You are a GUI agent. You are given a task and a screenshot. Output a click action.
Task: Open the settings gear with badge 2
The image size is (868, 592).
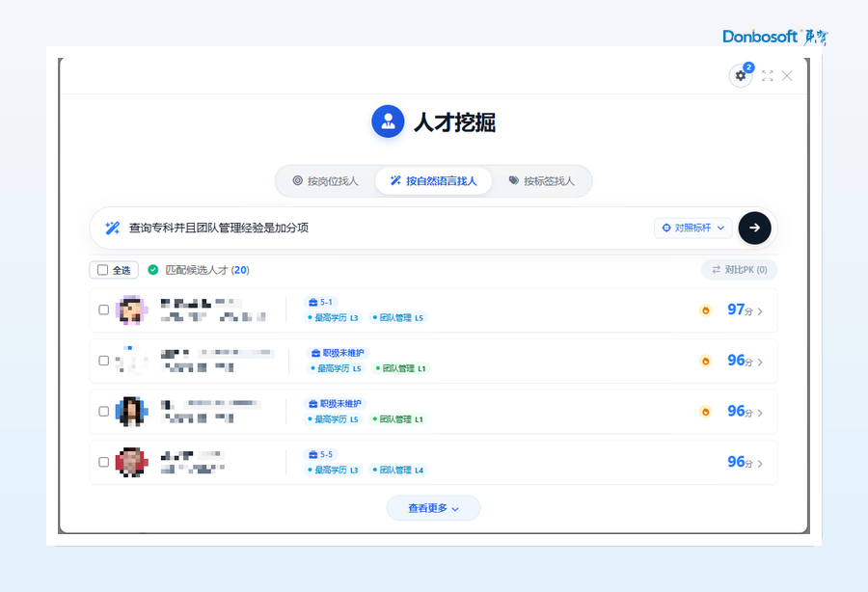741,76
